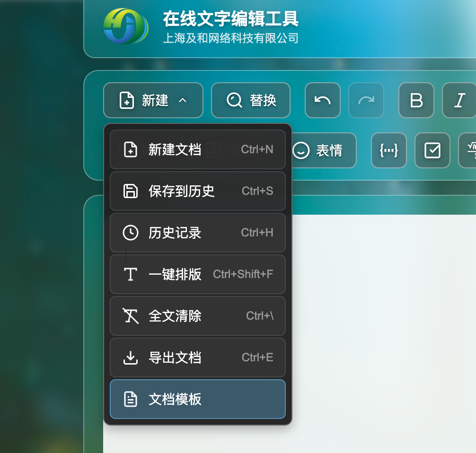Click the Ctrl+Shift+F shortcut label
Image resolution: width=476 pixels, height=453 pixels.
tap(243, 274)
